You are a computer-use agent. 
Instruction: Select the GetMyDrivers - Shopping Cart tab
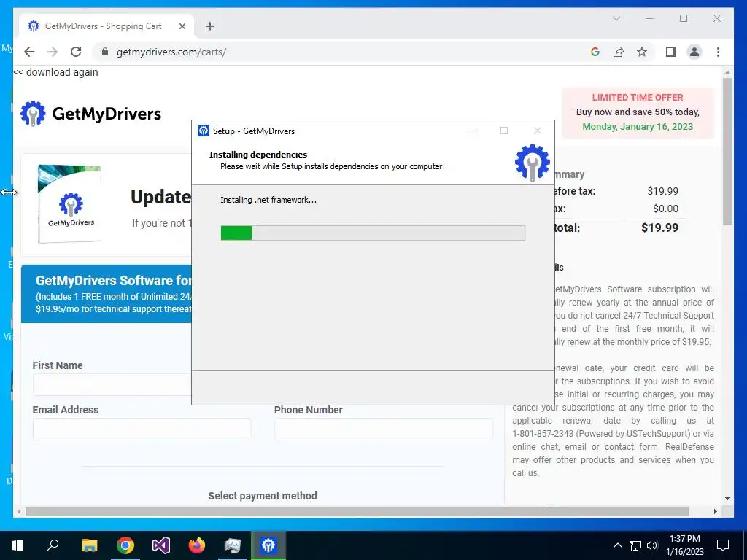[107, 26]
